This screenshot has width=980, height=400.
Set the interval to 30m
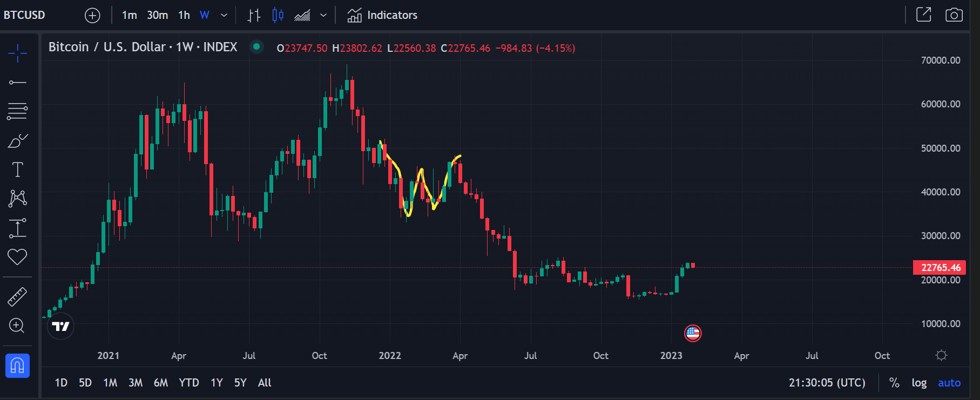(x=158, y=15)
